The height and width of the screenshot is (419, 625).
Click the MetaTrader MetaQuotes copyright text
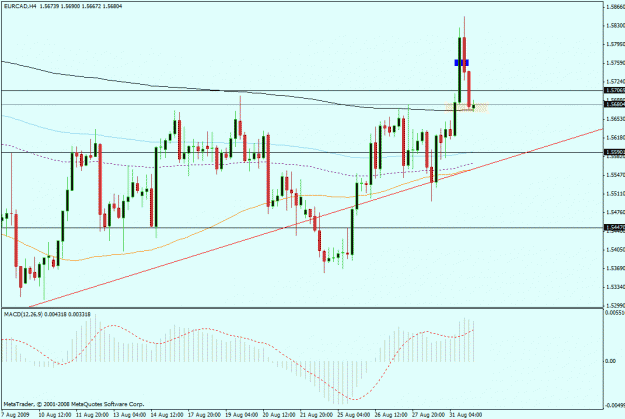pyautogui.click(x=74, y=404)
